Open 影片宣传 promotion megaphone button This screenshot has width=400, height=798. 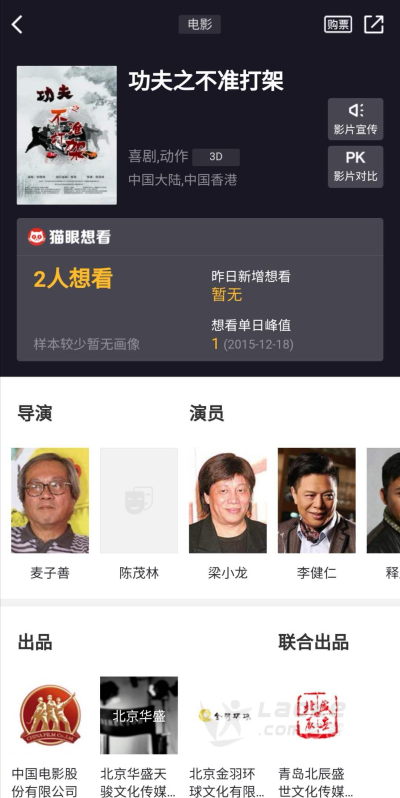(355, 119)
